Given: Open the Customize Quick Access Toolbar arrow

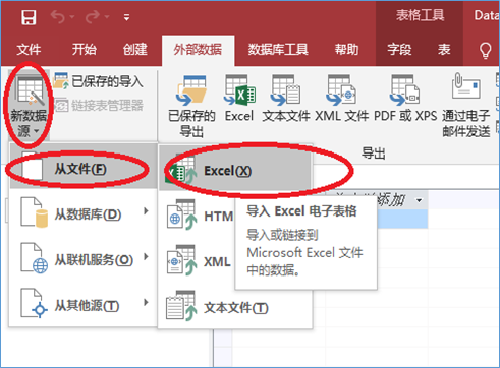Looking at the screenshot, I should pos(126,17).
